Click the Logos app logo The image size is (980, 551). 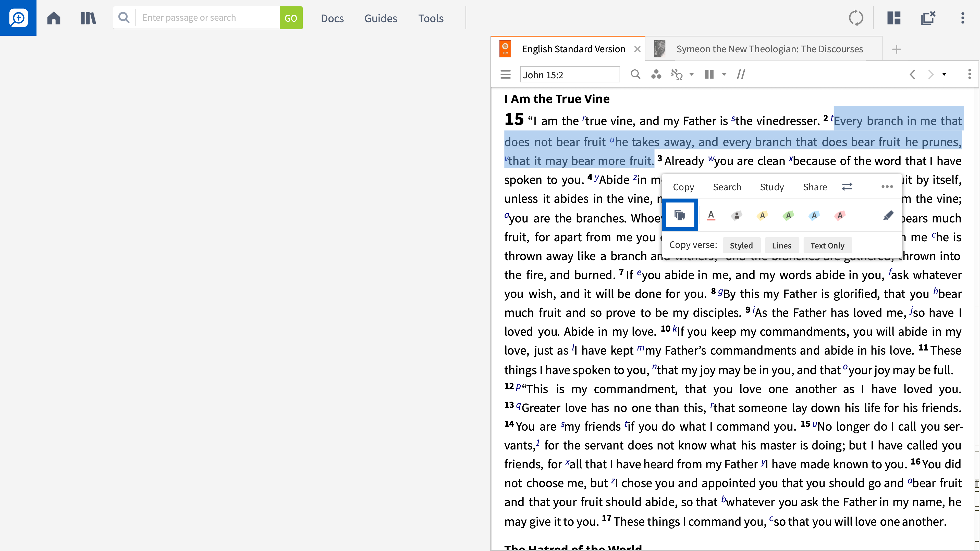[18, 18]
